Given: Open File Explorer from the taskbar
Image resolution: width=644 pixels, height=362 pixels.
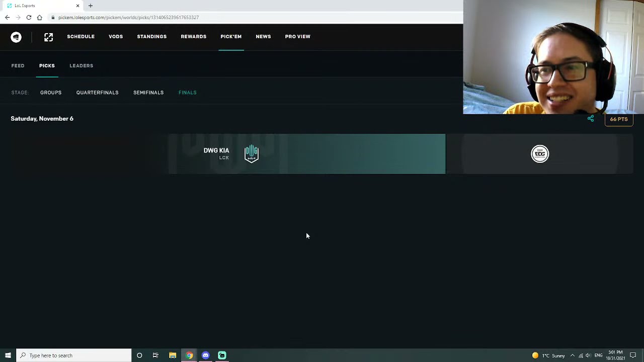Looking at the screenshot, I should click(x=173, y=355).
